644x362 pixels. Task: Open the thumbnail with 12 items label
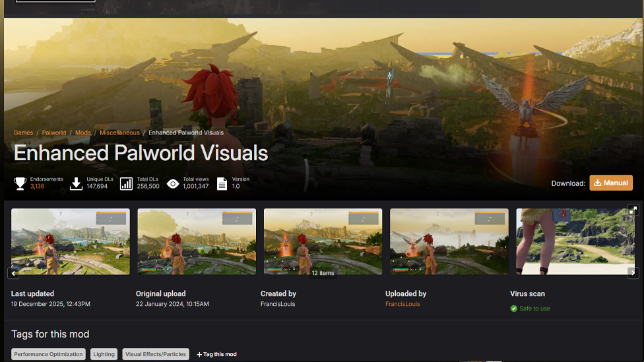323,241
